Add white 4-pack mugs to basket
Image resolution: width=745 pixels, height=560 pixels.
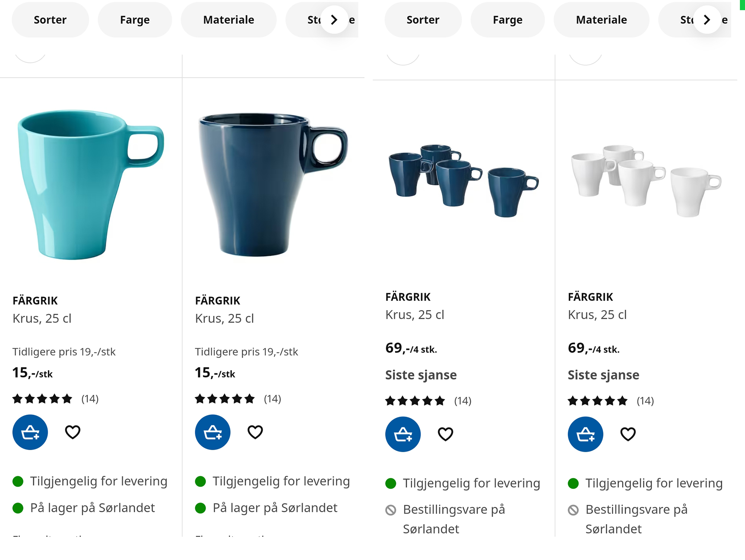pyautogui.click(x=586, y=434)
